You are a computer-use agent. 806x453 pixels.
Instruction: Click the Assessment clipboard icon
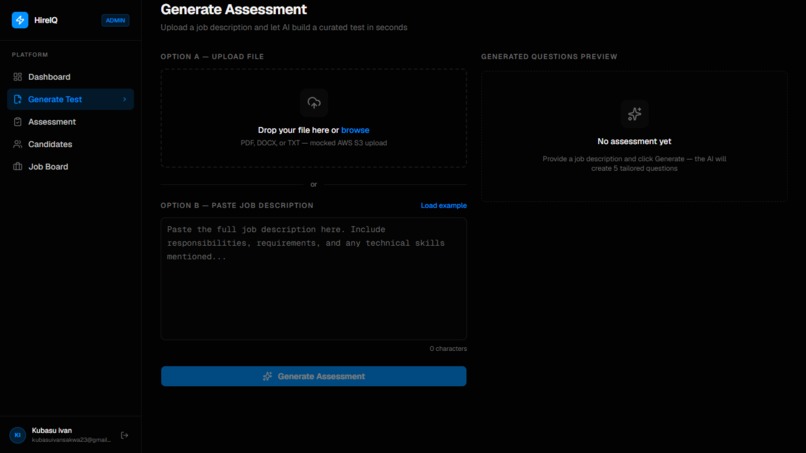pos(17,122)
